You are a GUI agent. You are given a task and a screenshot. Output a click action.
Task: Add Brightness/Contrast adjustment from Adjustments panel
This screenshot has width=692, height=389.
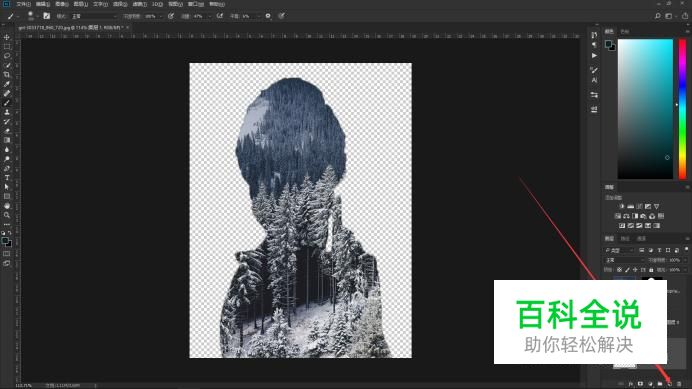coord(622,206)
